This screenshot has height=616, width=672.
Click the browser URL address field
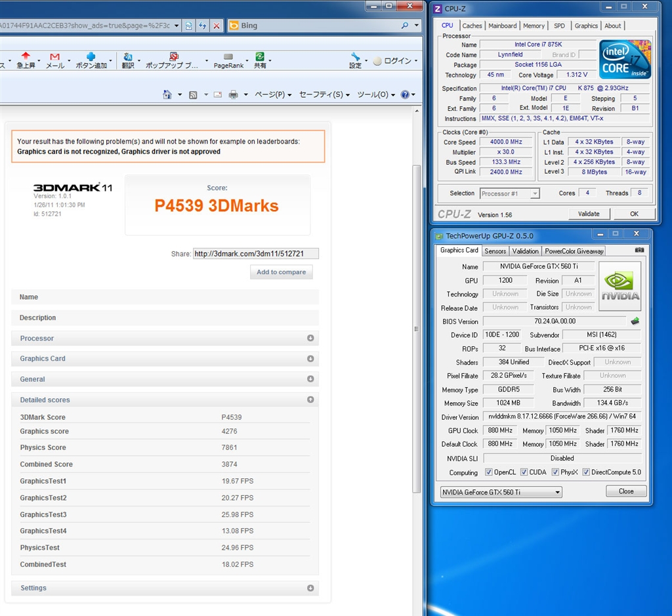[85, 26]
